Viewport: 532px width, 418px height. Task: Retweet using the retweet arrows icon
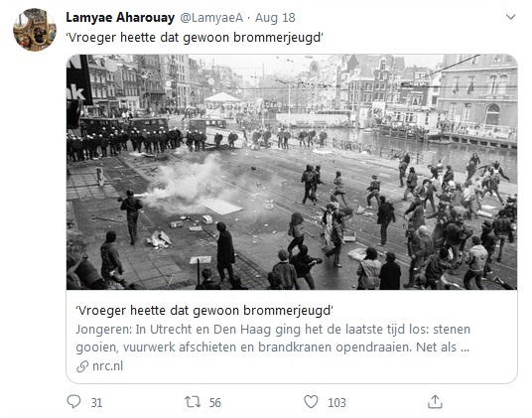(x=193, y=402)
